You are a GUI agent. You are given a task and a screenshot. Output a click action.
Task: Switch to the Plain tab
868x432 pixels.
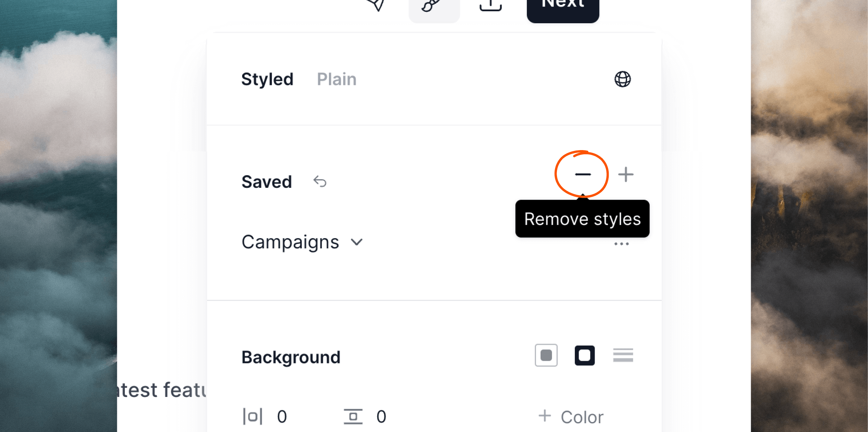pyautogui.click(x=337, y=79)
